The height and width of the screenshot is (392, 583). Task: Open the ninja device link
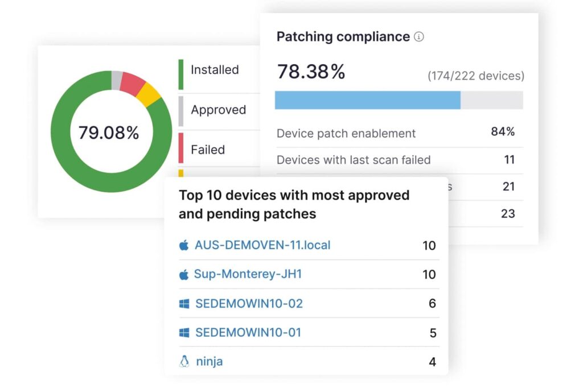click(208, 361)
